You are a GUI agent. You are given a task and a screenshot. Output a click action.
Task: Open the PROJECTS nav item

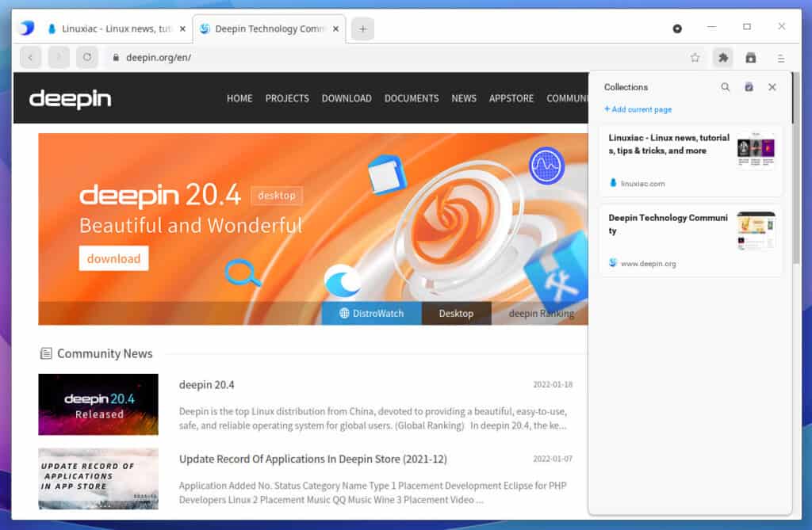(287, 98)
